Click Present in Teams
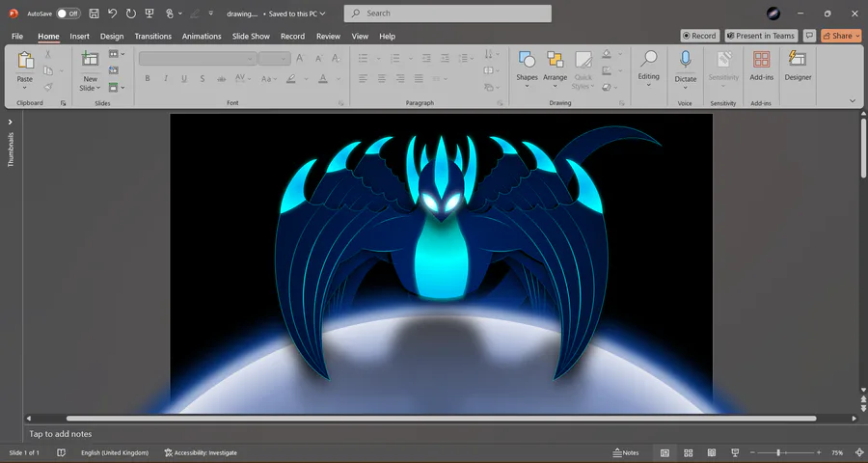The width and height of the screenshot is (868, 463). [761, 36]
